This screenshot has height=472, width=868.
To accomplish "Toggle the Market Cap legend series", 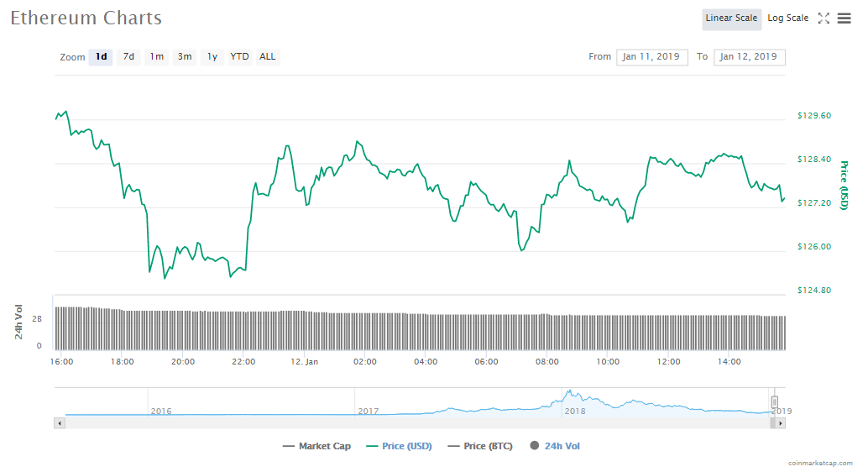I will 317,446.
